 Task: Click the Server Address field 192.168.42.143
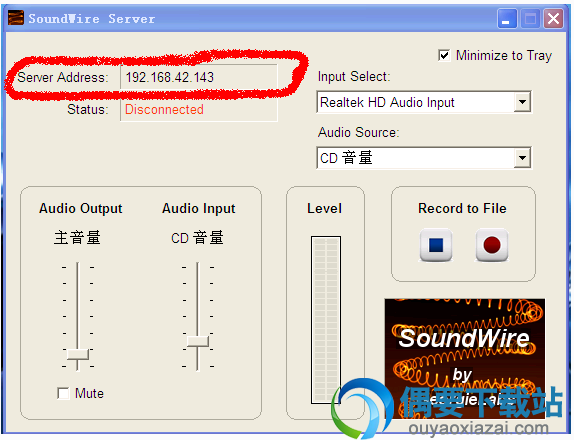click(x=199, y=77)
